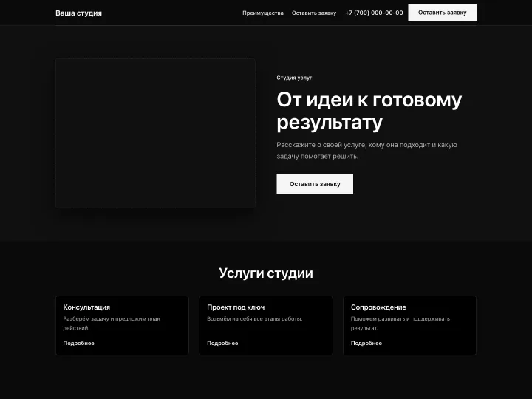Click the heading От идеи к готовому результату
The width and height of the screenshot is (532, 399).
369,111
